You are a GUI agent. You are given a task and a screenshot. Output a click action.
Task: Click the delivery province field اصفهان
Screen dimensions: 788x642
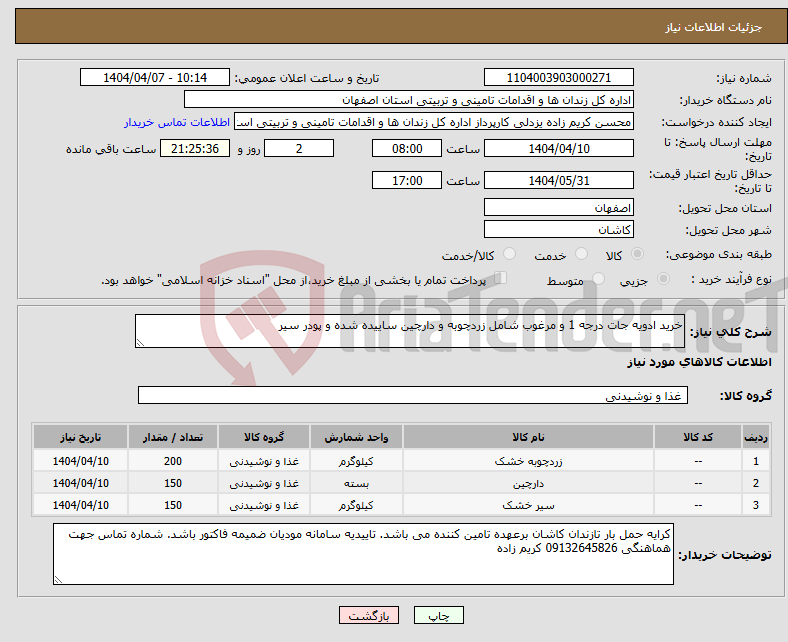(x=558, y=207)
